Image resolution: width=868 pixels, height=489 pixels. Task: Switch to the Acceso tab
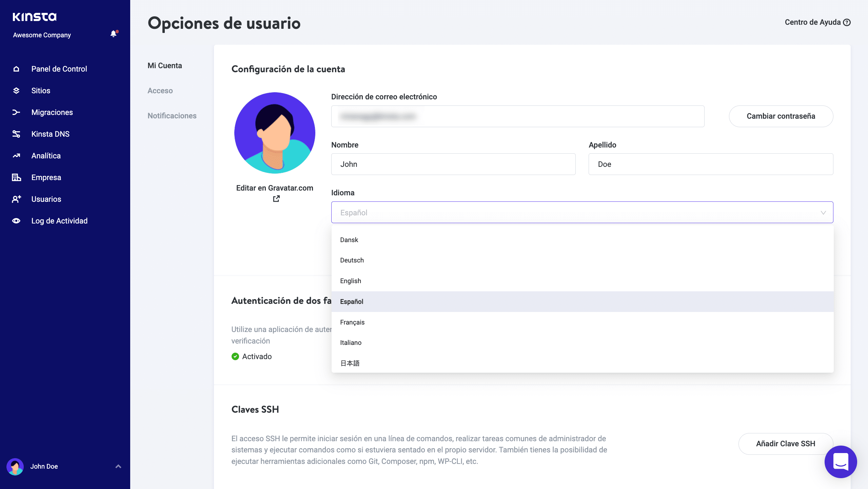tap(160, 91)
